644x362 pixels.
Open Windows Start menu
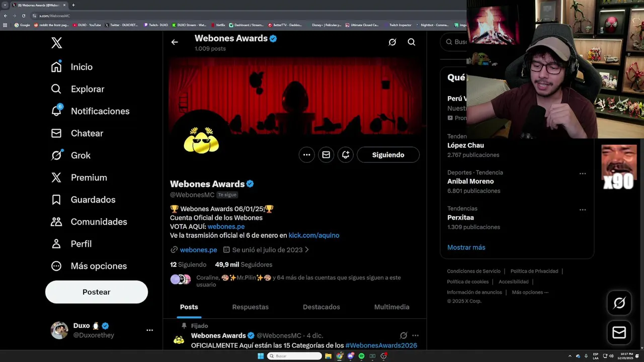[x=261, y=356]
